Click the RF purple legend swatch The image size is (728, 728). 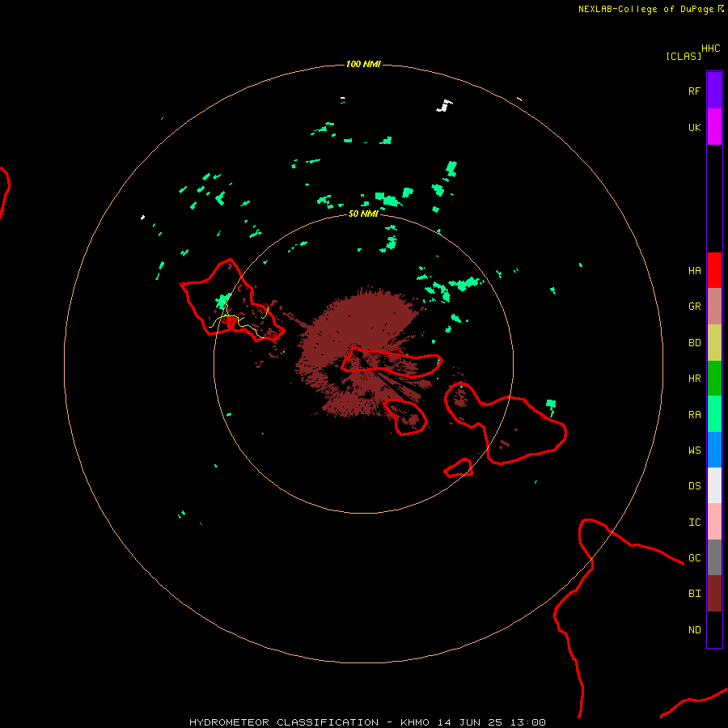tap(714, 91)
